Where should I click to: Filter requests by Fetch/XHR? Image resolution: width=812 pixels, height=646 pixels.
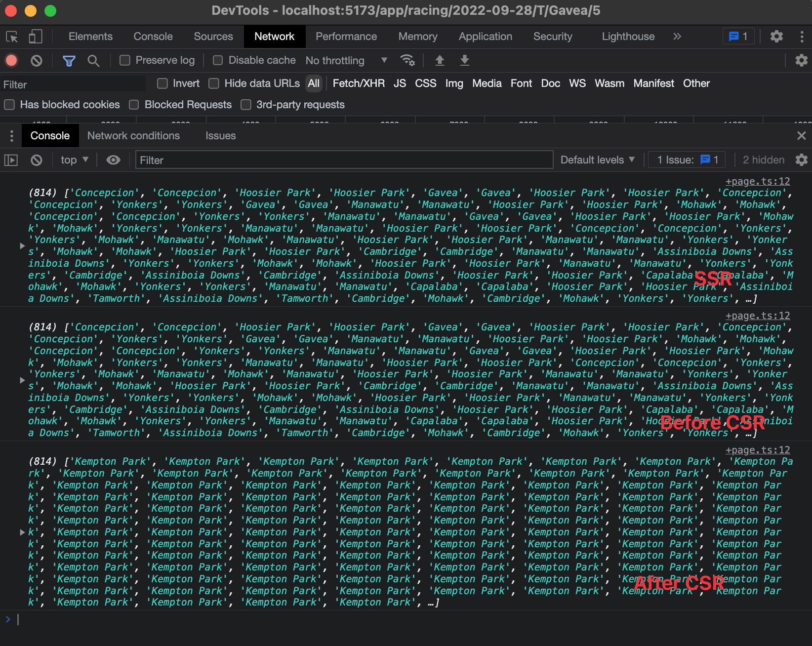click(359, 83)
